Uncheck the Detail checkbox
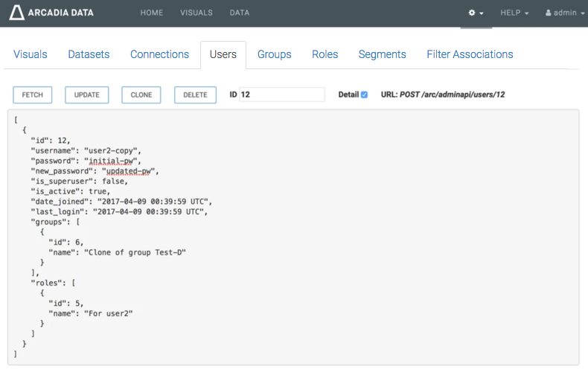This screenshot has width=588, height=372. click(x=364, y=95)
